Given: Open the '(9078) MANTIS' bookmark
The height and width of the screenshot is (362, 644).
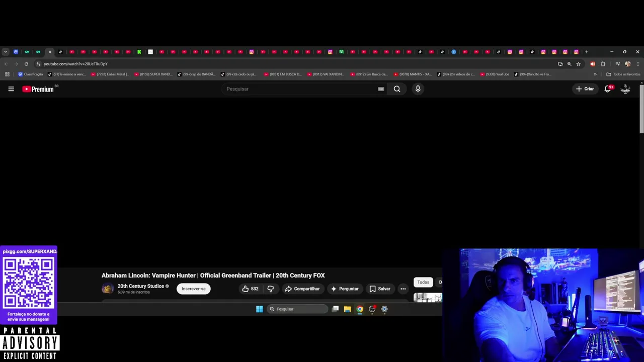Looking at the screenshot, I should [x=413, y=74].
